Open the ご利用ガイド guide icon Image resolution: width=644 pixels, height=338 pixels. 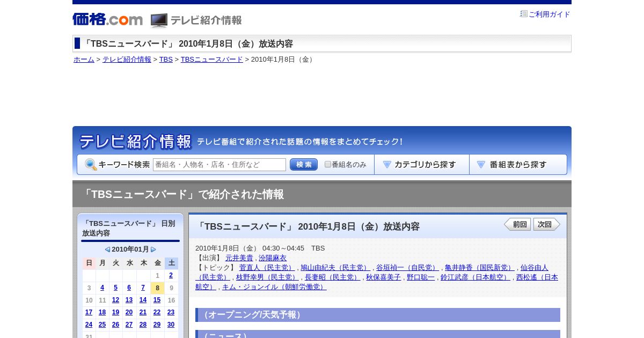[x=524, y=14]
